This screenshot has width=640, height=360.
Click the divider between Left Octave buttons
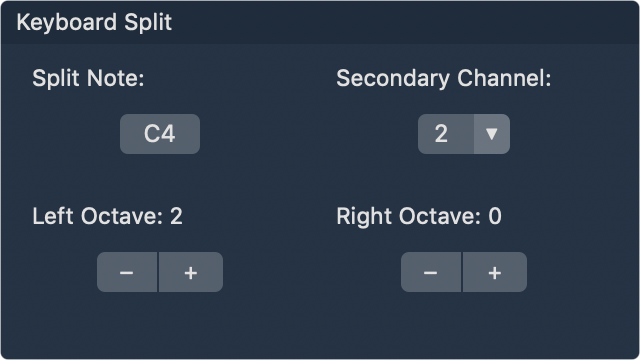[158, 272]
